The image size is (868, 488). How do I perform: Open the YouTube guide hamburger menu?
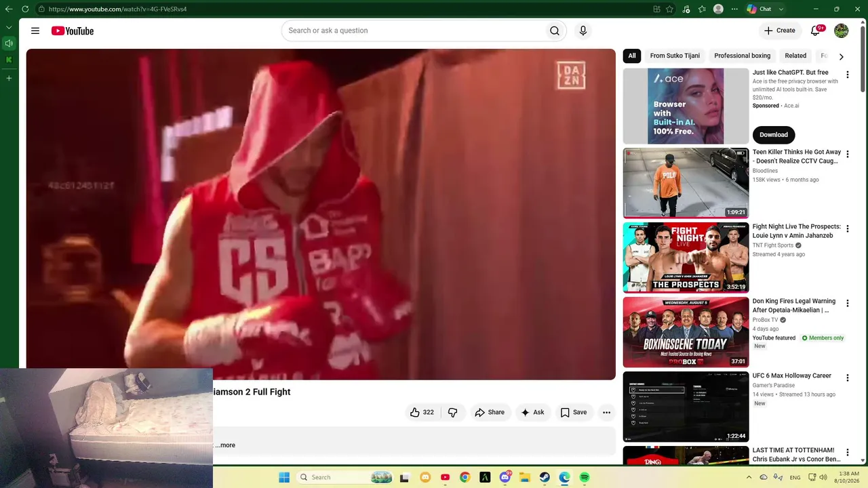point(35,30)
